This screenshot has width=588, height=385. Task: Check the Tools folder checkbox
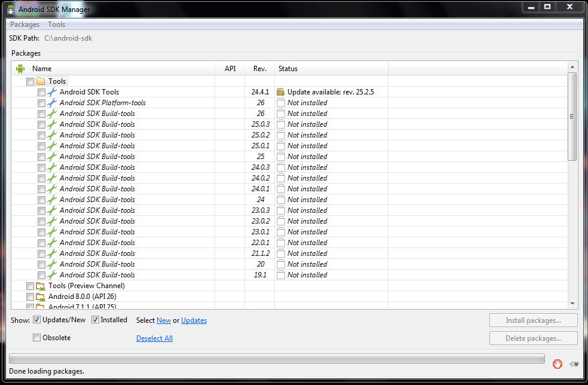coord(30,81)
